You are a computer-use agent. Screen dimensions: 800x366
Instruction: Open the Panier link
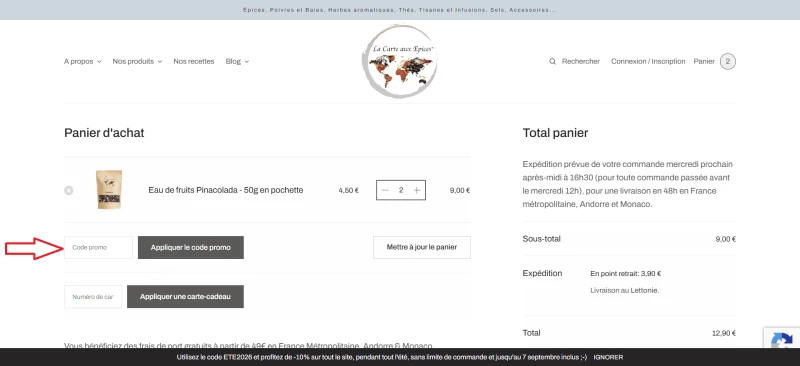point(704,61)
